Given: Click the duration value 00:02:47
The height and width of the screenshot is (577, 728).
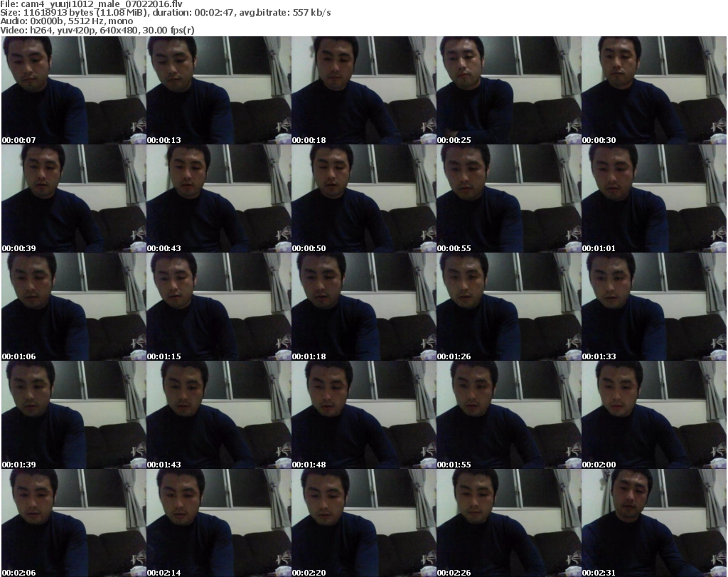Looking at the screenshot, I should tap(214, 13).
